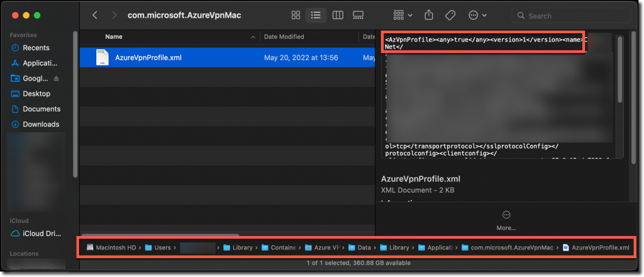The width and height of the screenshot is (644, 277).
Task: Click the Application Support path bar folder
Action: 435,247
